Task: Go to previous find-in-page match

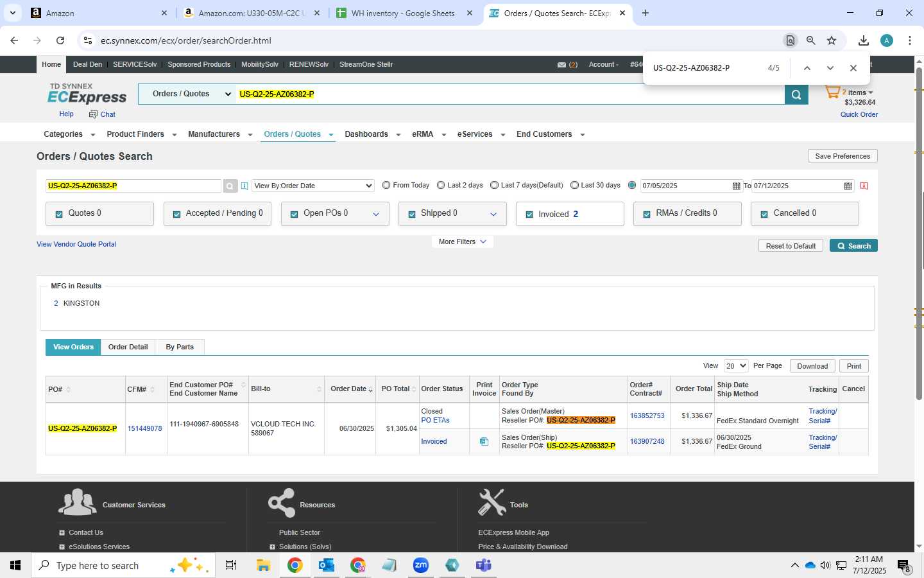Action: tap(807, 68)
